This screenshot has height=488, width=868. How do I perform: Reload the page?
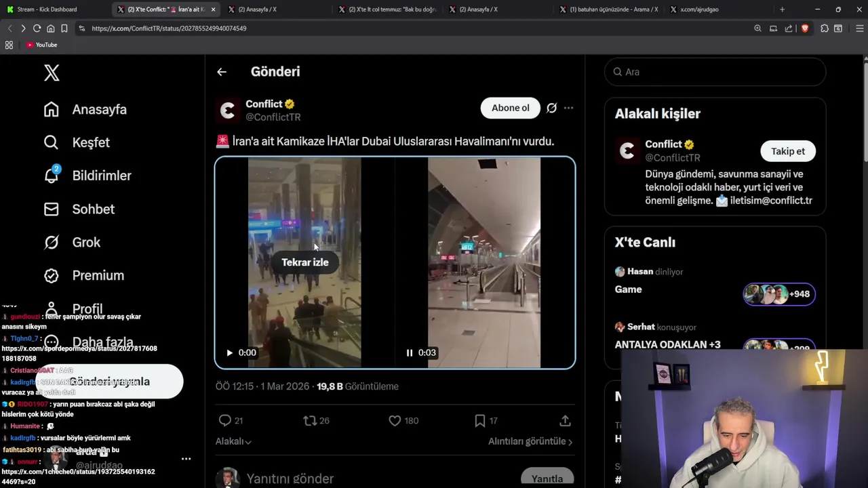pyautogui.click(x=37, y=28)
